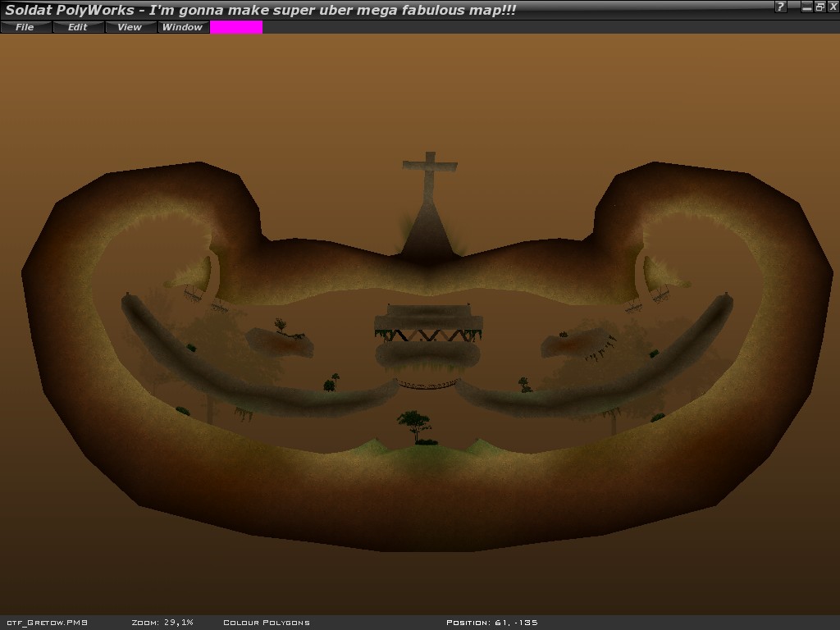Open the Edit menu
Screen dimensions: 840x630
(78, 27)
